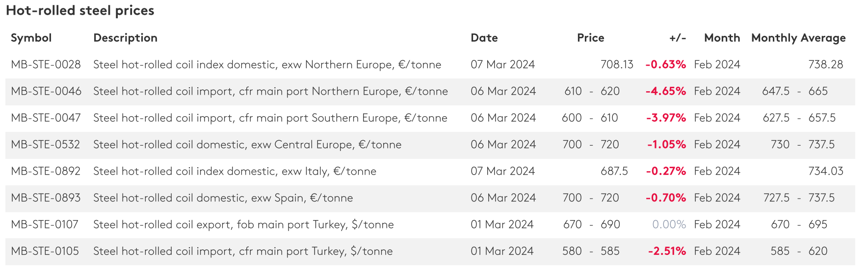The width and height of the screenshot is (868, 276).
Task: Open symbol MB-STE-0047 row
Action: [46, 118]
